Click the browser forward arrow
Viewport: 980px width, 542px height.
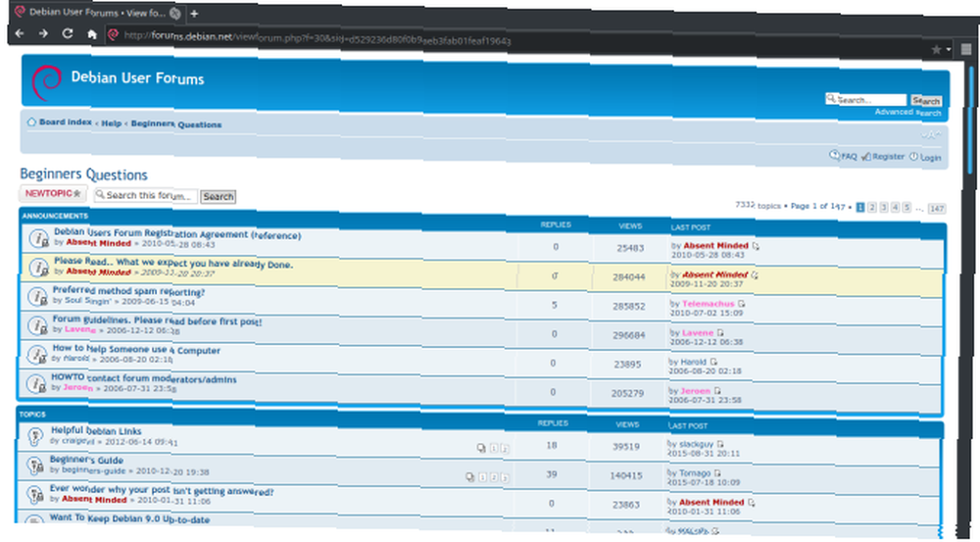coord(43,33)
